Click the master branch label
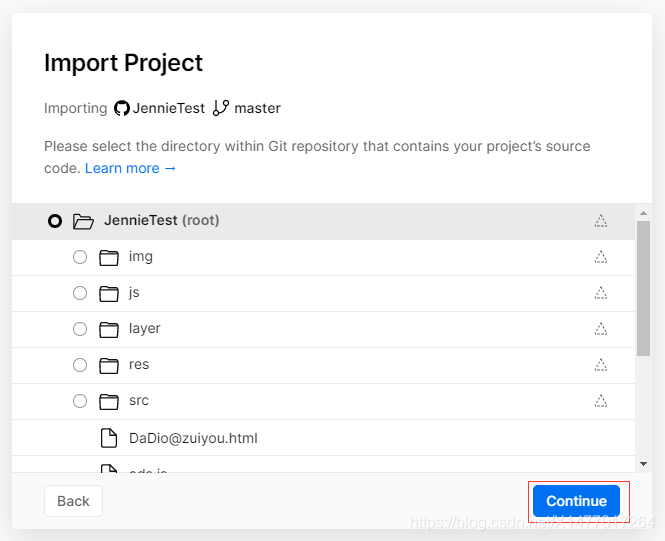The height and width of the screenshot is (541, 665). click(x=257, y=109)
